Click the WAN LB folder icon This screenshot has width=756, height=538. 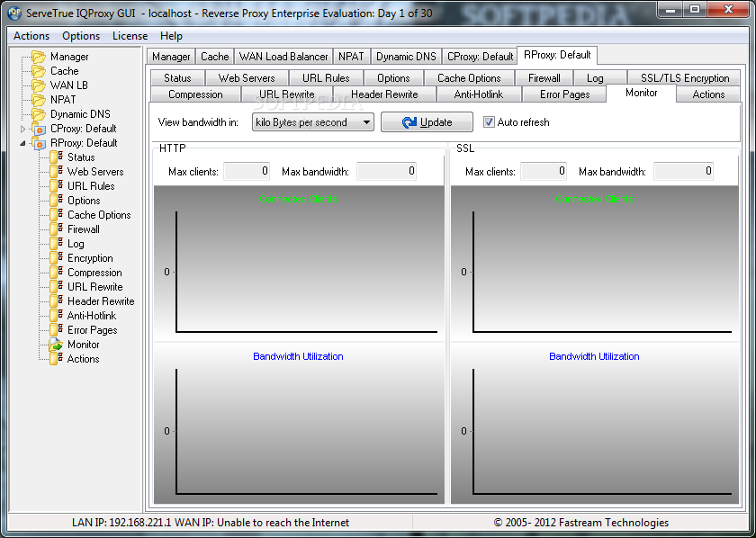click(39, 85)
